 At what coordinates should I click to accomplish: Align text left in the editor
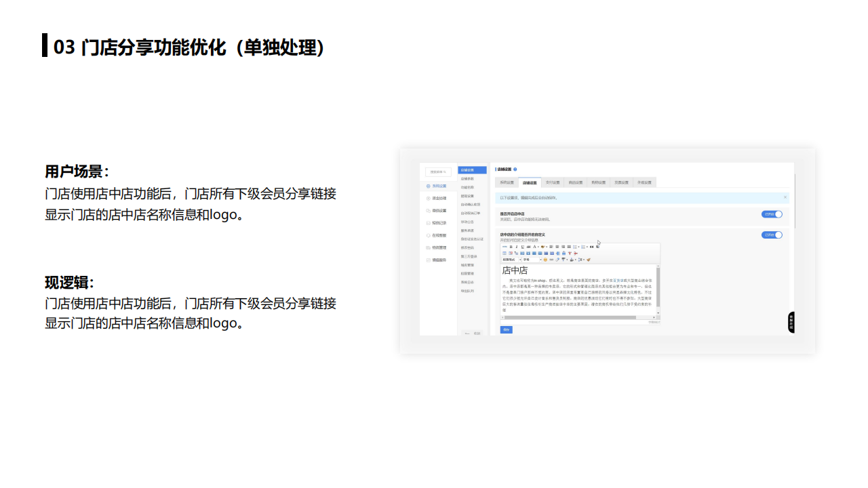coord(551,247)
